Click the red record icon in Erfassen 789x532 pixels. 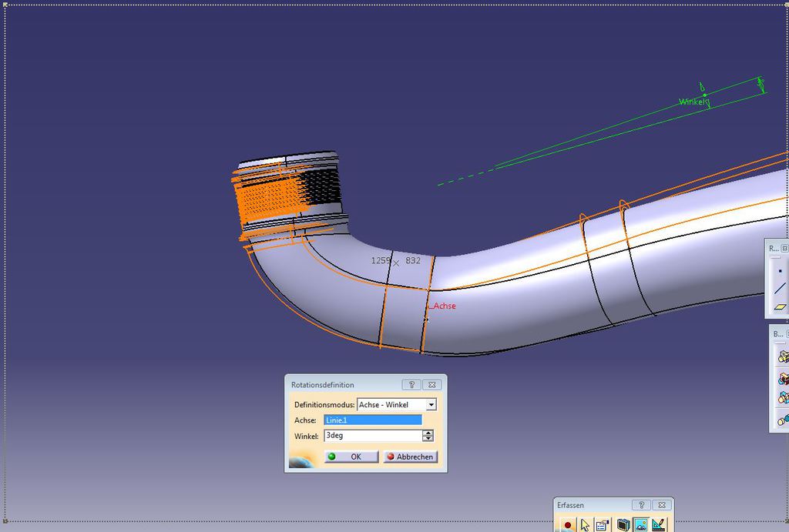567,525
